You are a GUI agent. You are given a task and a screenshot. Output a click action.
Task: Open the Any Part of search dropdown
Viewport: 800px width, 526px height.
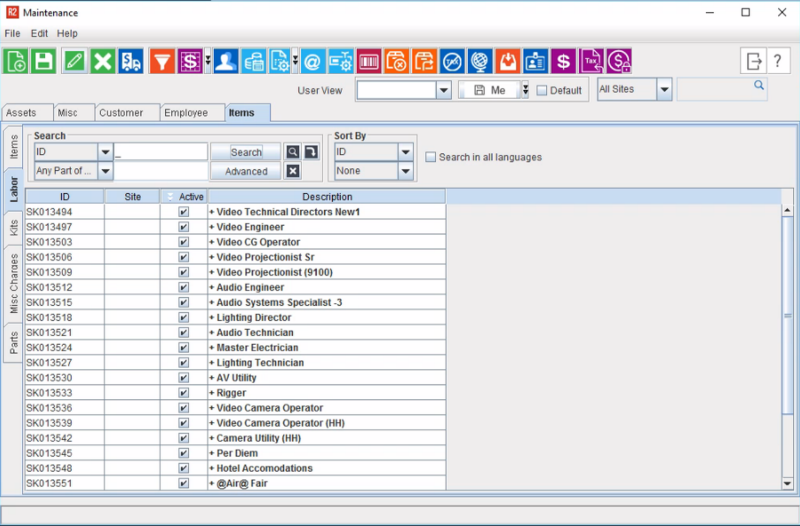105,171
